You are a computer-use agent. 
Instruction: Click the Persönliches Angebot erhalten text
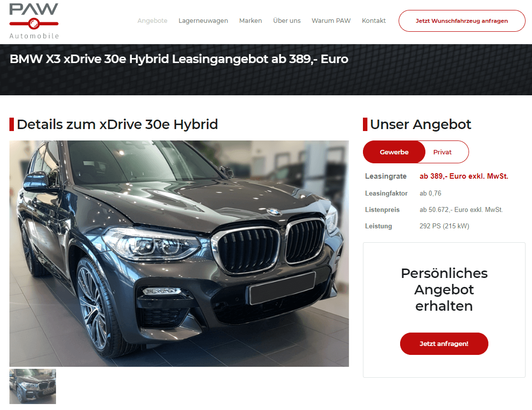[x=444, y=289]
